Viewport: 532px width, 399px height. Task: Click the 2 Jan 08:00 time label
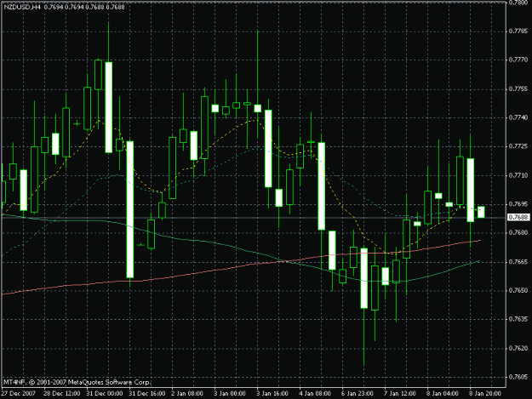tap(187, 393)
